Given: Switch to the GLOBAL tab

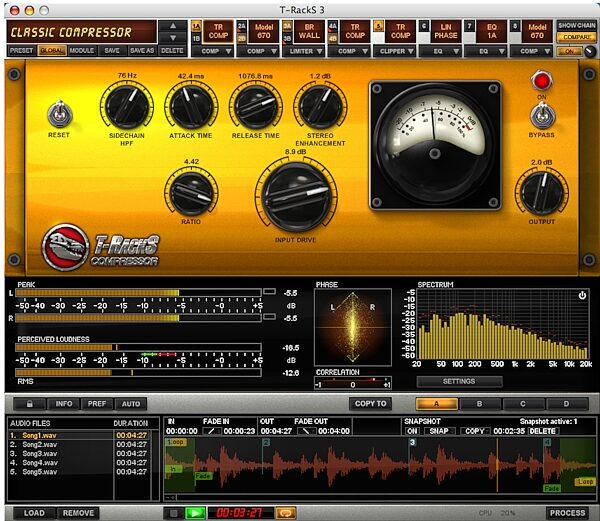Looking at the screenshot, I should [x=52, y=50].
